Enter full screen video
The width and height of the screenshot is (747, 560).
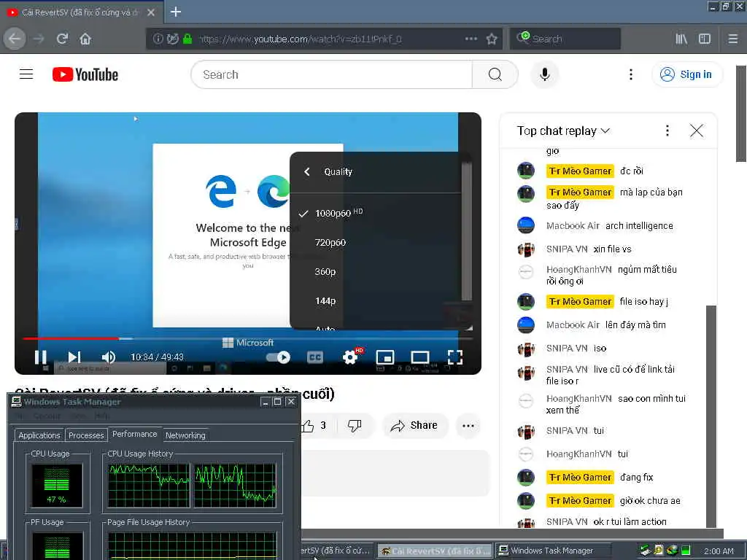coord(455,357)
